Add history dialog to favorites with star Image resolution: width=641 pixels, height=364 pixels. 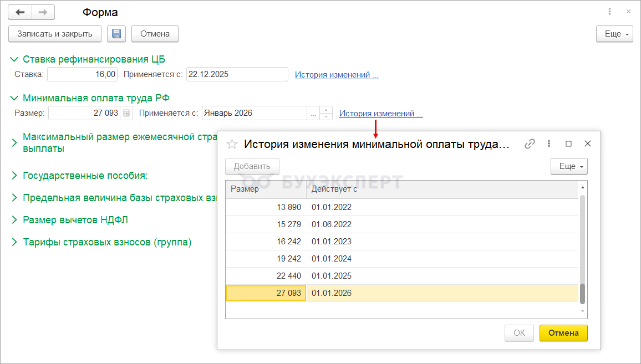232,144
